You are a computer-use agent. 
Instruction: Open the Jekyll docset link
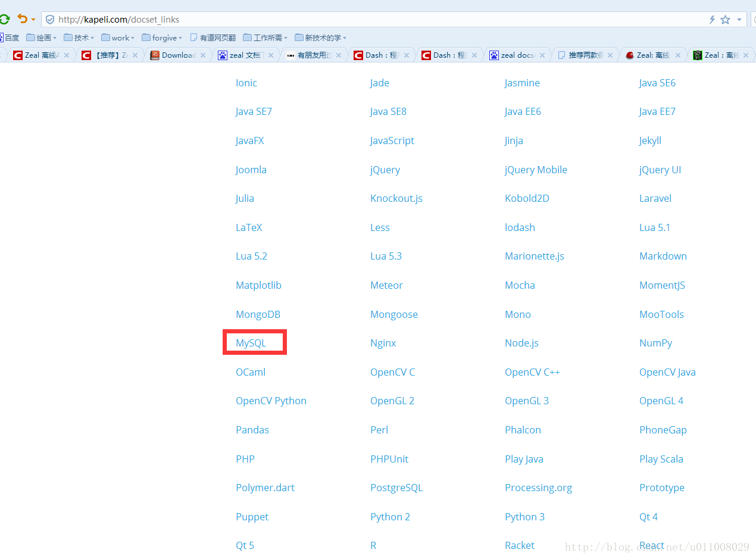click(x=650, y=140)
